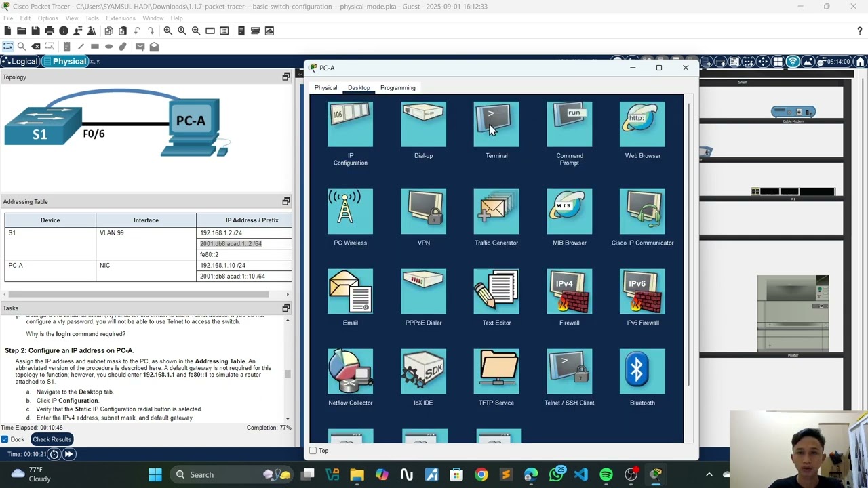Enable the Top checkbox in PC-A window
The image size is (868, 488).
pyautogui.click(x=313, y=451)
